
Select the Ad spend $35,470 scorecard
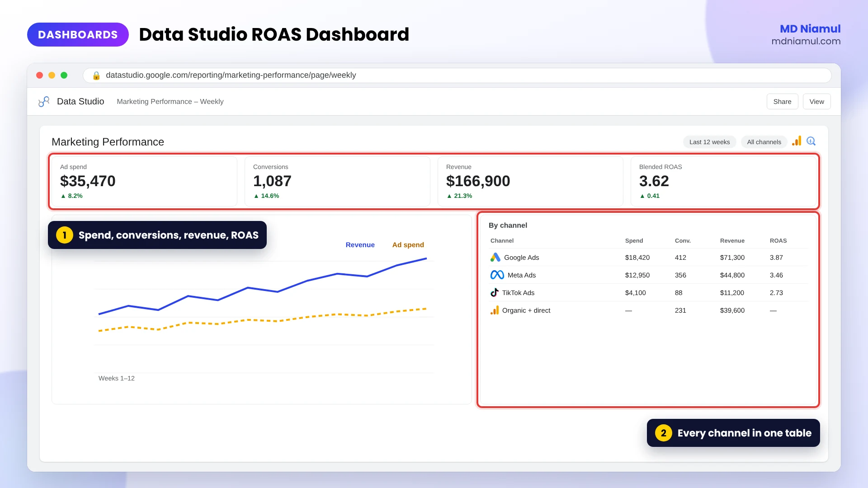pos(144,182)
